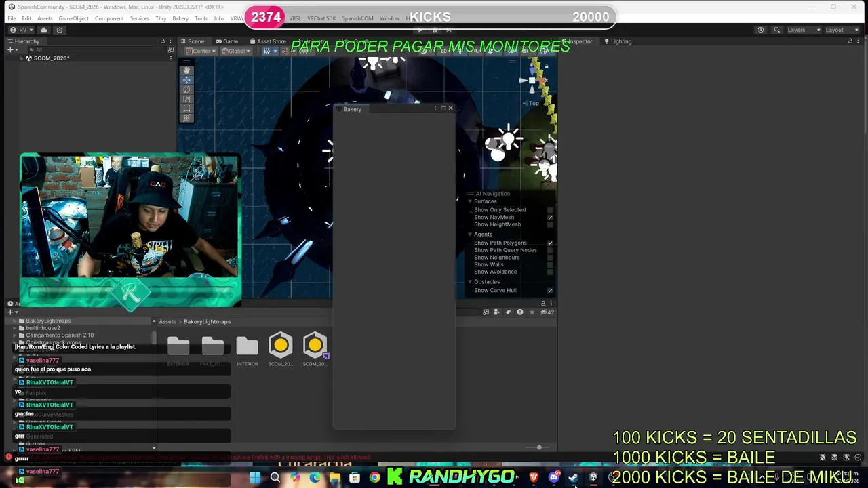Open Bakery window options menu
Viewport: 868px width, 488px height.
point(435,108)
